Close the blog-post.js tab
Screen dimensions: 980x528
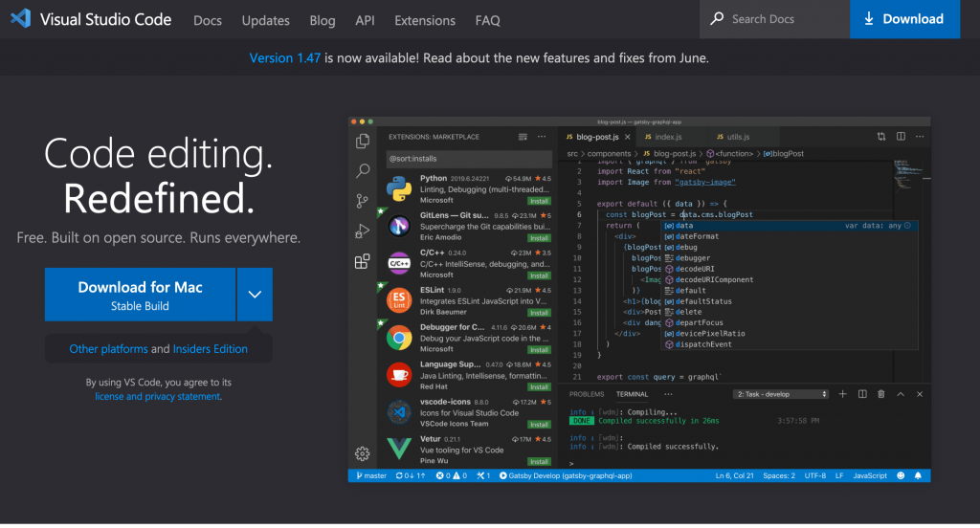point(628,137)
